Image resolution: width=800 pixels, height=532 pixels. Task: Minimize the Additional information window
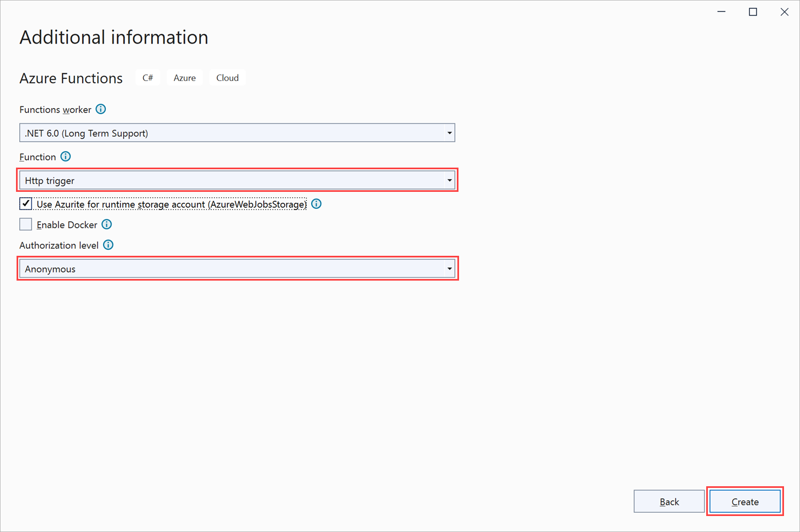721,12
